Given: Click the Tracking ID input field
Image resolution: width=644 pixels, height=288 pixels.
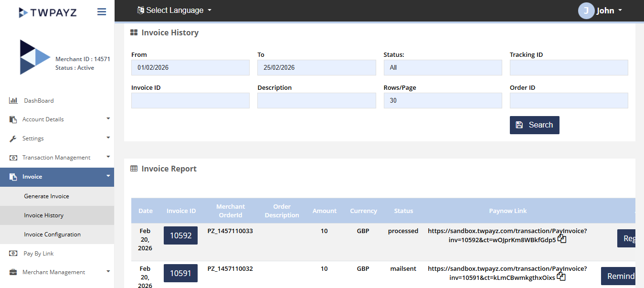Looking at the screenshot, I should pyautogui.click(x=569, y=68).
